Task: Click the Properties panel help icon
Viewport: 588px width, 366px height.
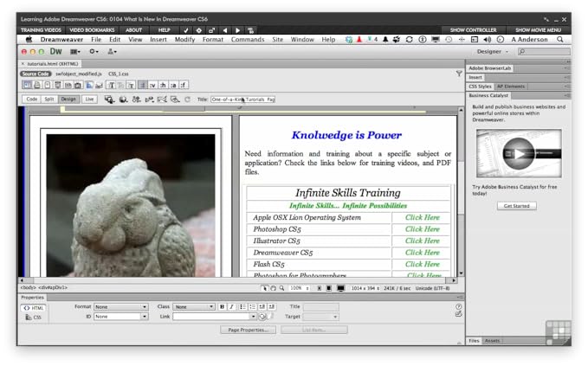Action: [x=458, y=307]
